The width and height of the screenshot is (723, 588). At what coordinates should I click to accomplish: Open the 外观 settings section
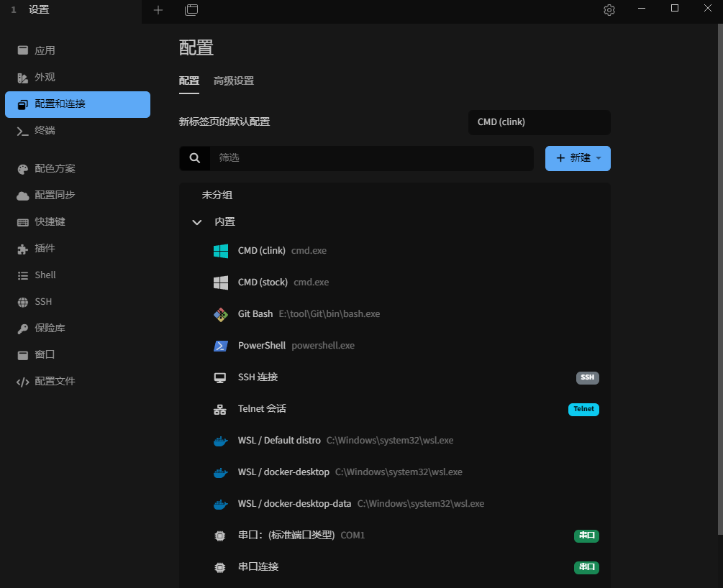(45, 78)
